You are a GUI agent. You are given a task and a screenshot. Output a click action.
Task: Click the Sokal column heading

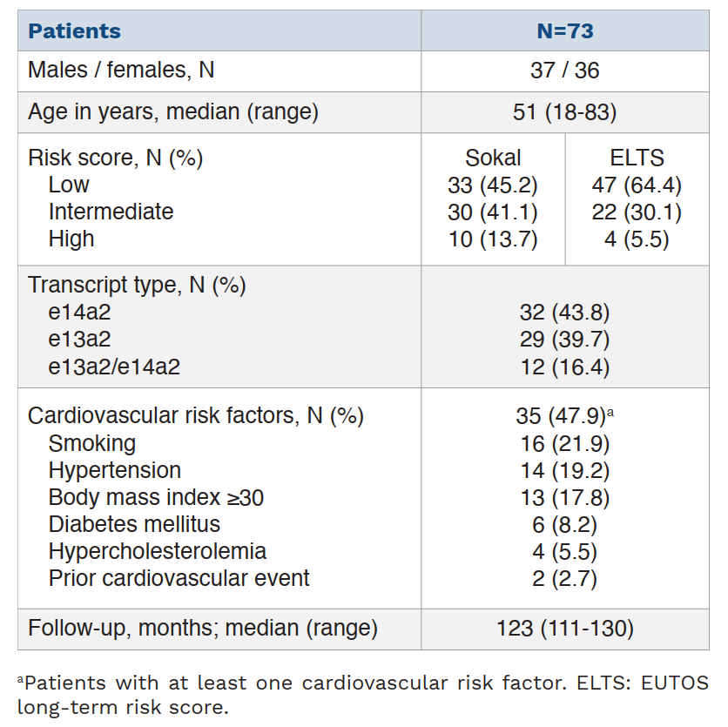(493, 158)
